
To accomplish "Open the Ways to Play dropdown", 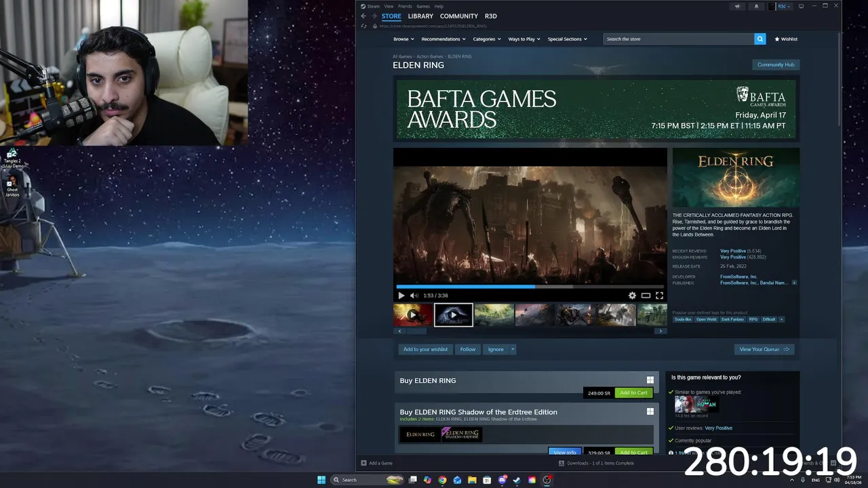I will pos(524,39).
